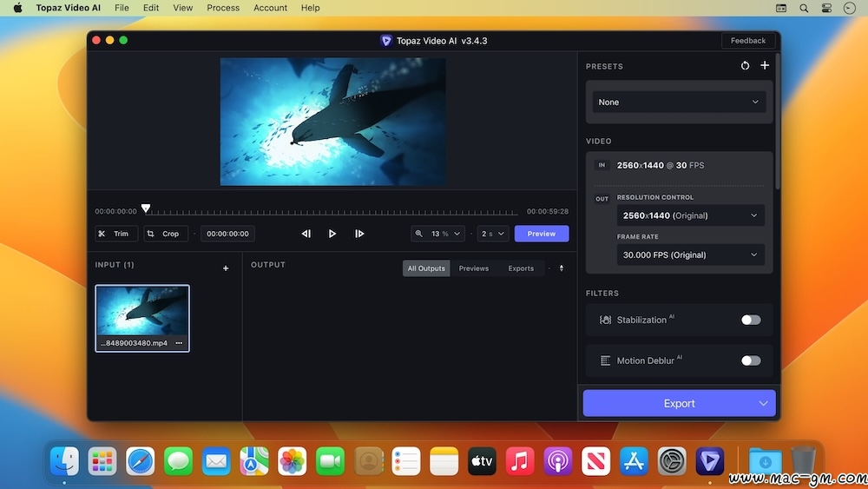Open the input file's three-dot menu

tap(179, 343)
